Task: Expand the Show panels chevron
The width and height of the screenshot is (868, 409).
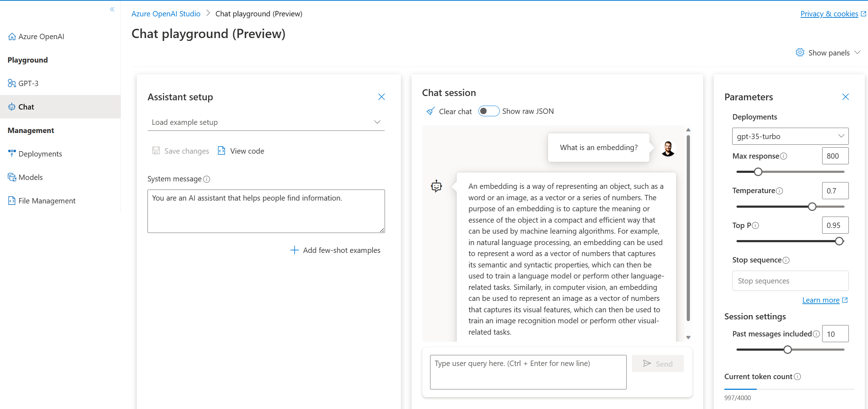Action: tap(857, 53)
